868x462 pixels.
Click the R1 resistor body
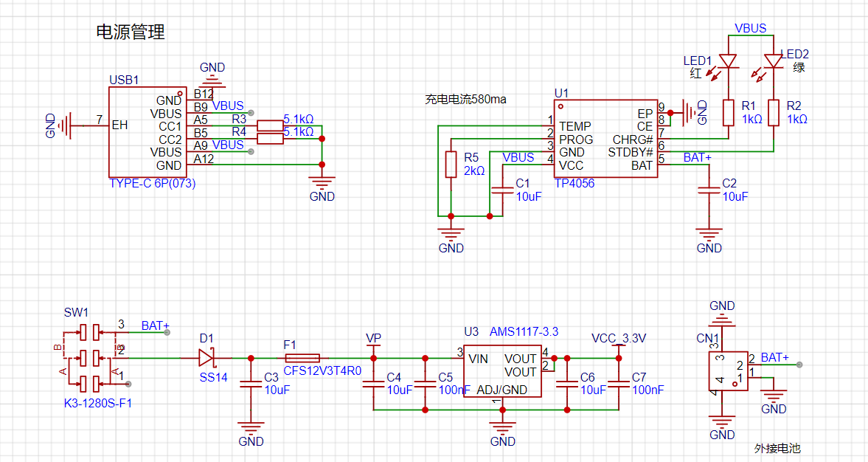(x=729, y=112)
